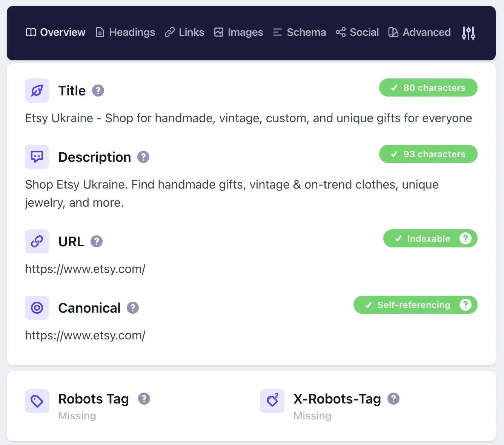Open settings sliders icon in navigation bar
Viewport: 504px width, 445px height.
469,33
